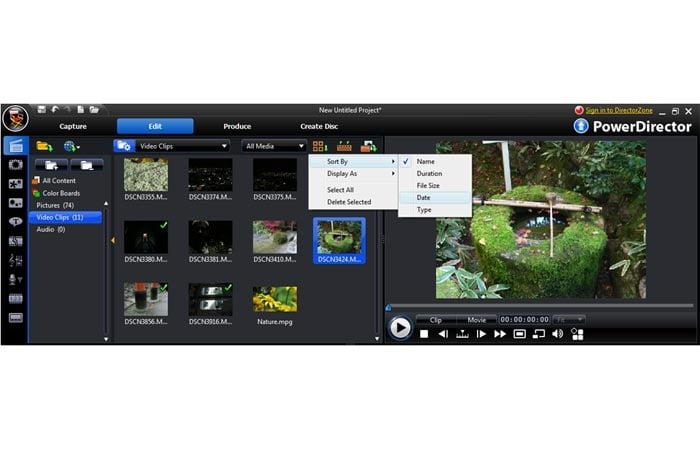This screenshot has height=450, width=700.
Task: Open the Subtitle Room icon
Action: pyautogui.click(x=16, y=318)
